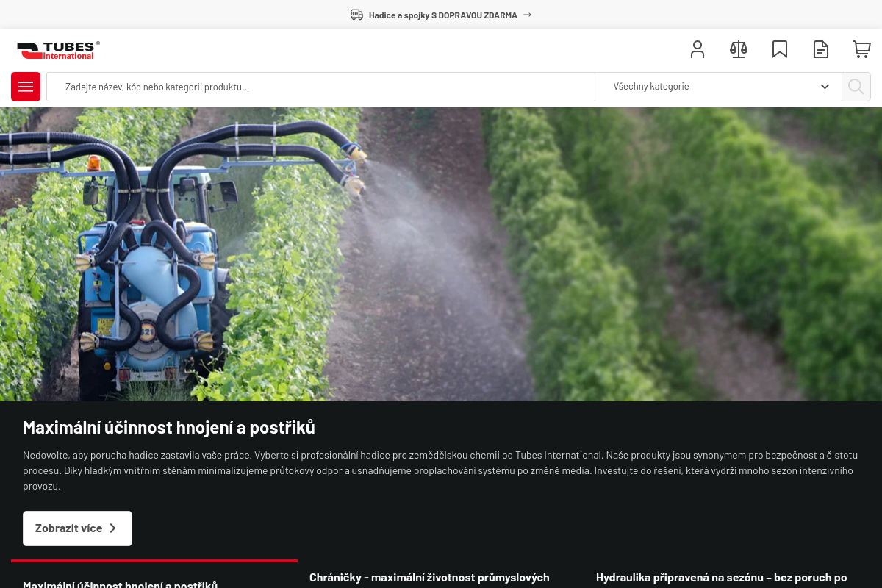
Task: Click the arrow beside free shipping banner
Action: point(527,15)
